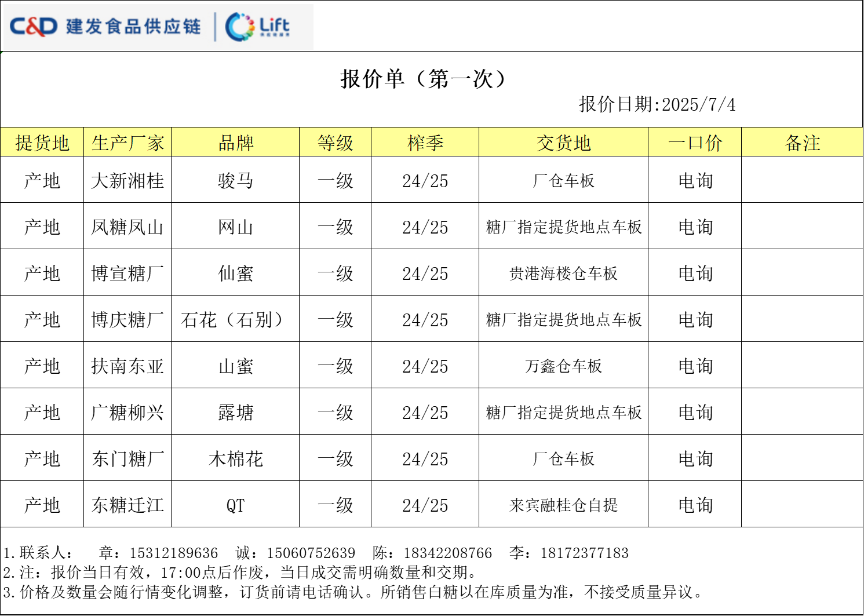Select the 骏马 brand cell
Screen dimensions: 864x616
(x=235, y=181)
